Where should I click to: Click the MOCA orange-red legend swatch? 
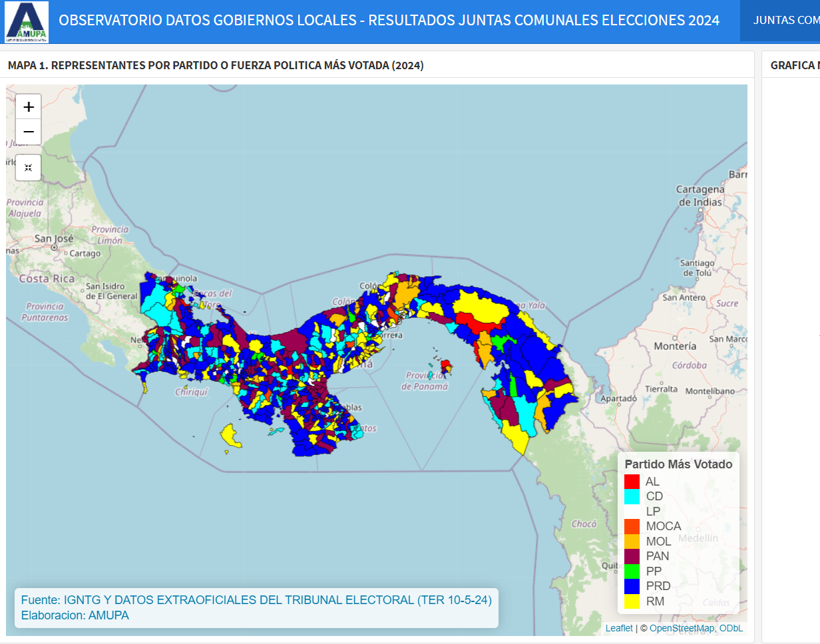pos(632,526)
